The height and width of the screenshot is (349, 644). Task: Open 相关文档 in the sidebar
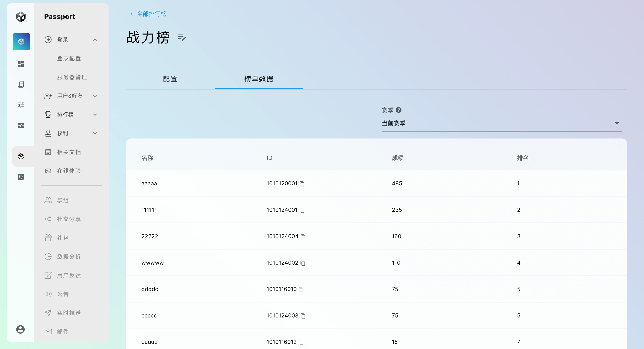(x=69, y=152)
